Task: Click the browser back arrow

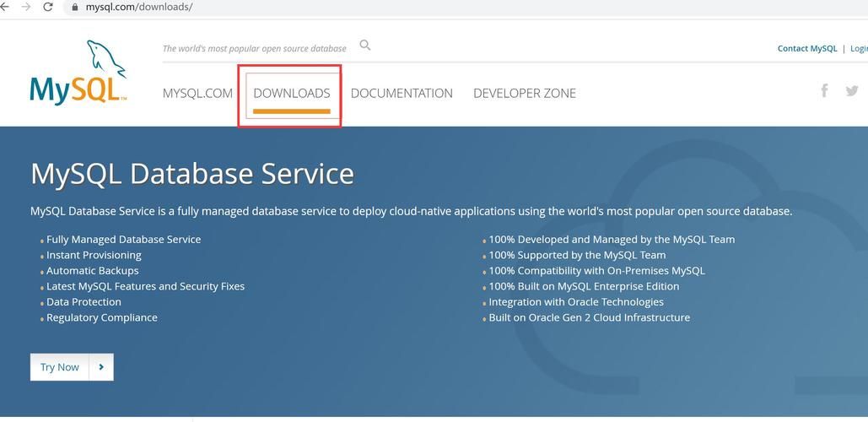Action: click(4, 8)
